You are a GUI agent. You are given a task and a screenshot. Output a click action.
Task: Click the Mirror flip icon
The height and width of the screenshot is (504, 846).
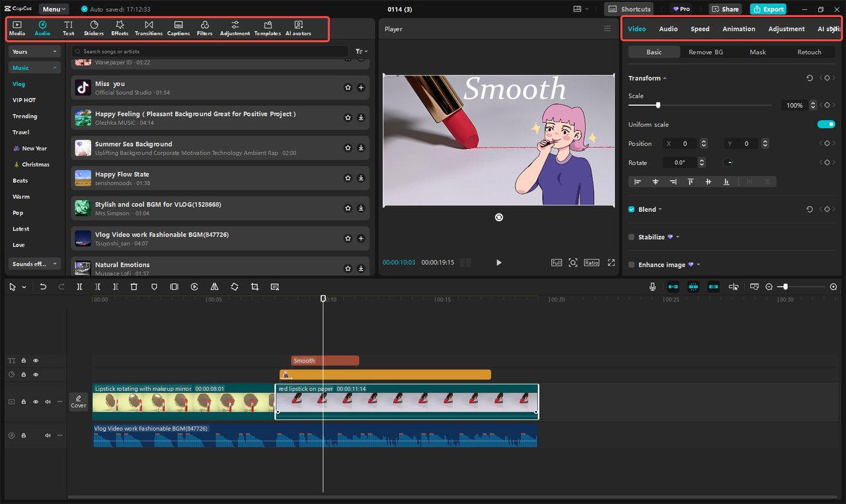pos(214,287)
